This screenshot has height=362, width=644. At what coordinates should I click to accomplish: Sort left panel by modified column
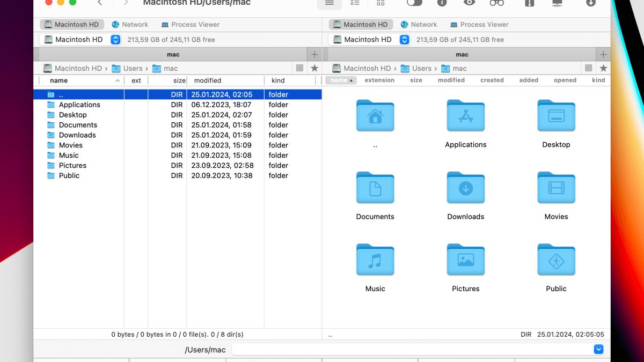(208, 80)
